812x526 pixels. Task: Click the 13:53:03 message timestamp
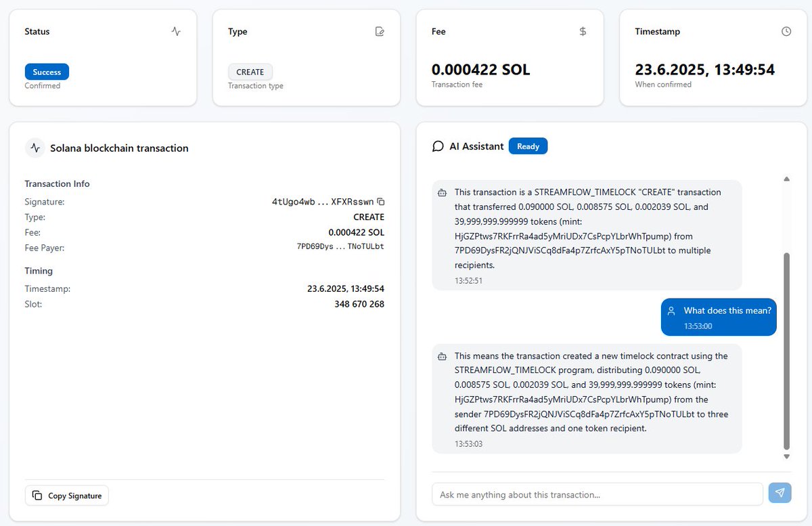pyautogui.click(x=468, y=444)
